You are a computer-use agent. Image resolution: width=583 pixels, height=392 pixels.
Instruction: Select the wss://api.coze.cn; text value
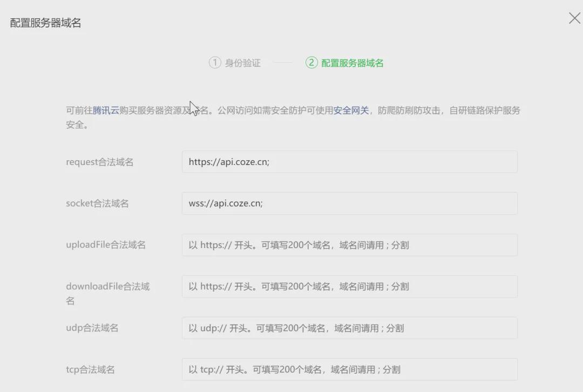(x=226, y=203)
